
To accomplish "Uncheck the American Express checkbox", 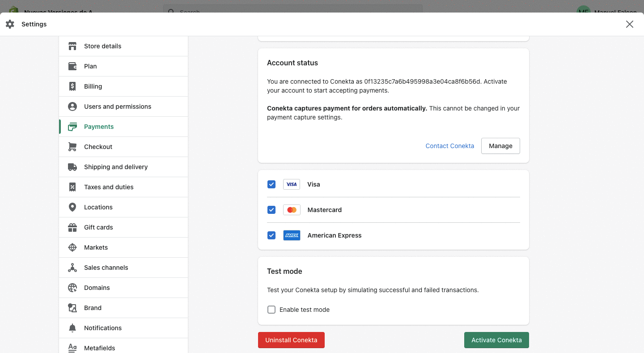I will click(x=271, y=235).
